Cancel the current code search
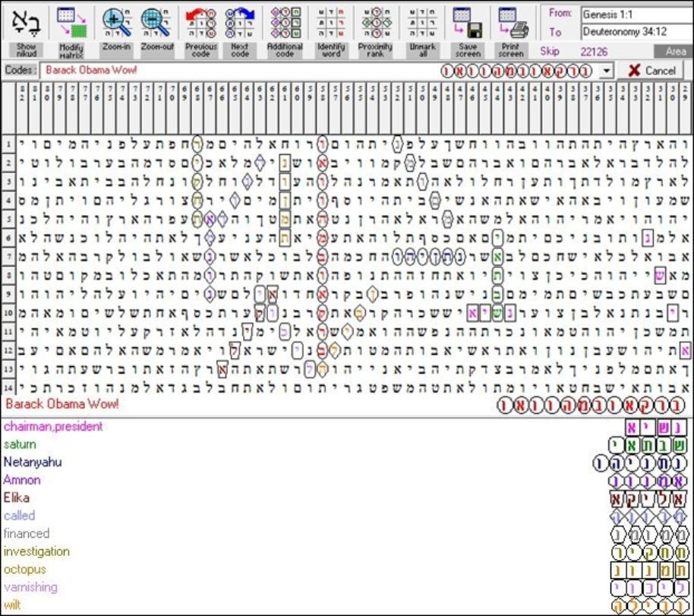The width and height of the screenshot is (694, 616). pos(652,71)
